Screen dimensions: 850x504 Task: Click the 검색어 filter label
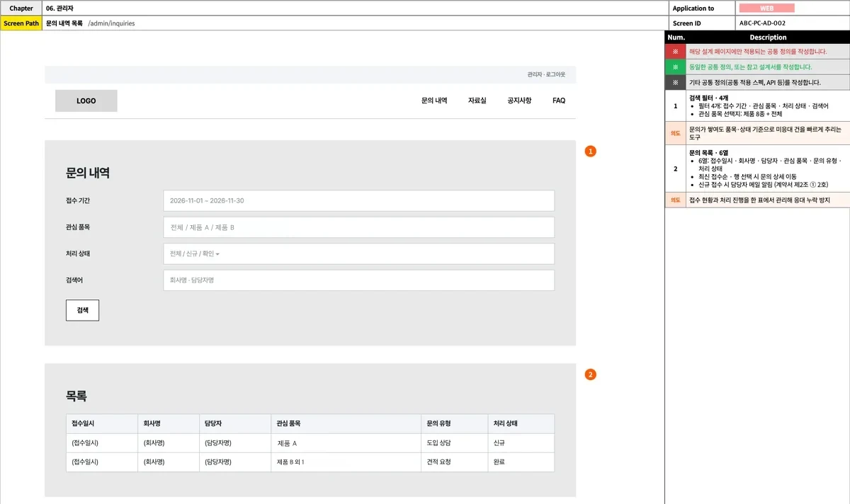(x=74, y=280)
